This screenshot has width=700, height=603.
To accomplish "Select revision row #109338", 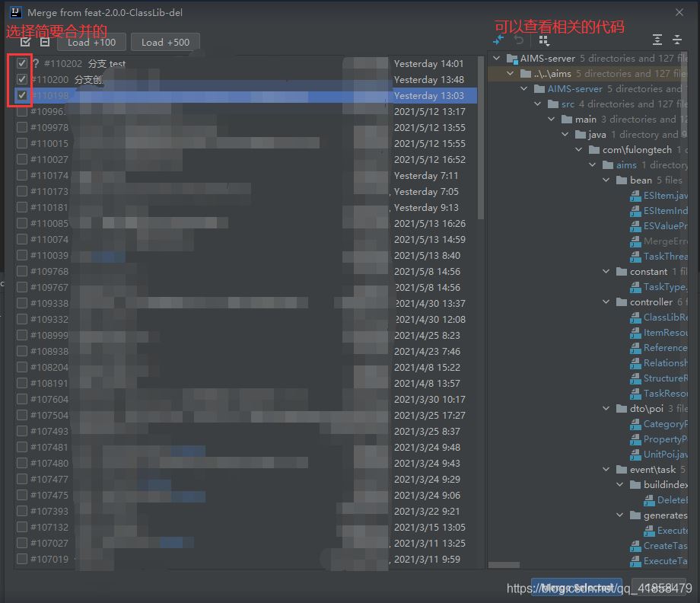I will [x=246, y=303].
